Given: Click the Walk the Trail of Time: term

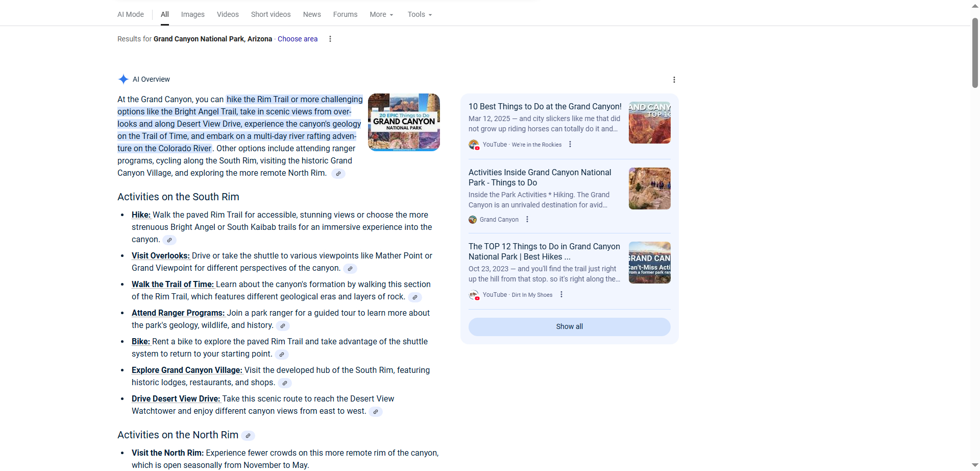Looking at the screenshot, I should [x=173, y=285].
